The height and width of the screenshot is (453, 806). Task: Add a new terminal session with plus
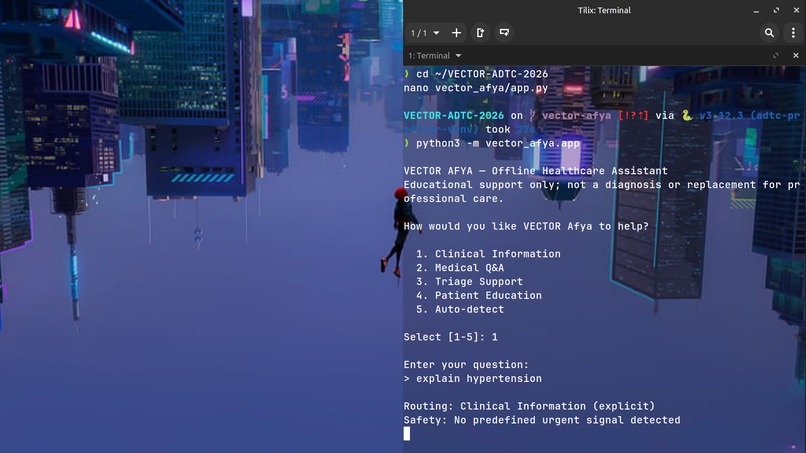pyautogui.click(x=456, y=33)
